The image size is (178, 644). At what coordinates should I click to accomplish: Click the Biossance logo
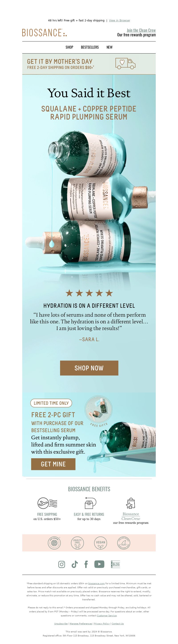[x=44, y=33]
